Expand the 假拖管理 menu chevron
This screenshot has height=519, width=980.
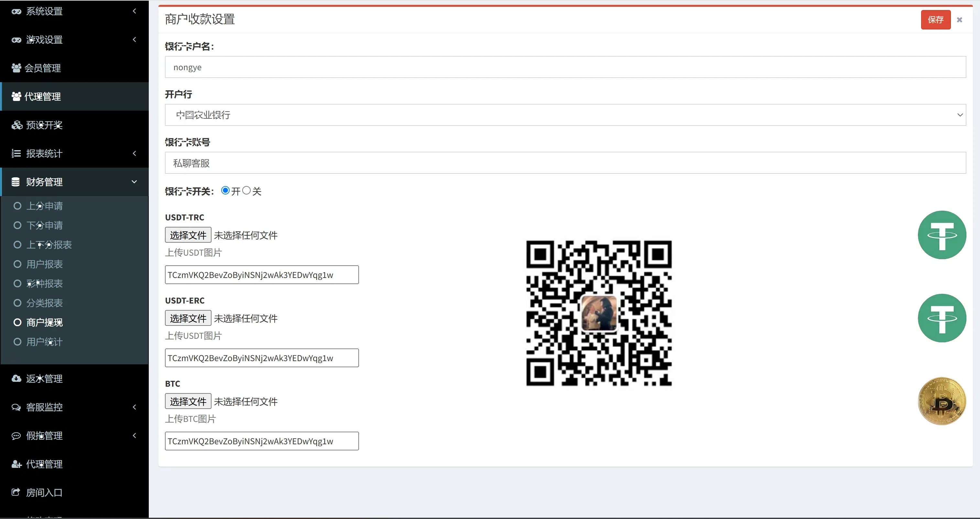click(x=134, y=436)
